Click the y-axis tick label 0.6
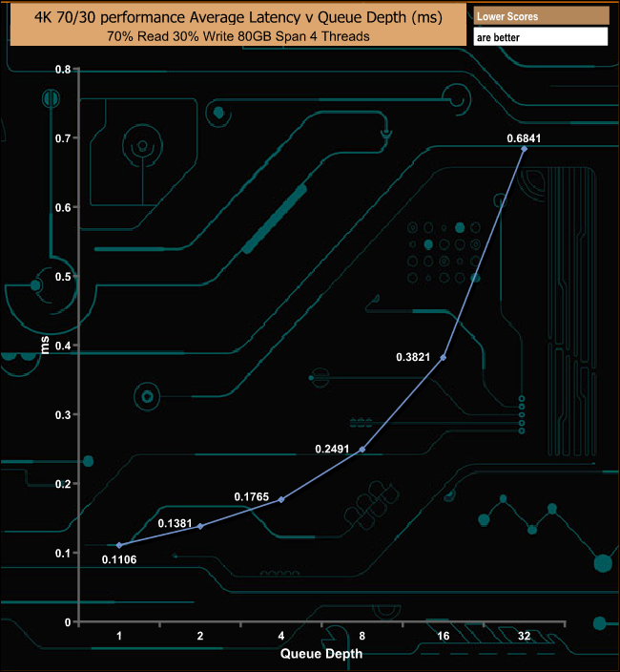 tap(63, 207)
